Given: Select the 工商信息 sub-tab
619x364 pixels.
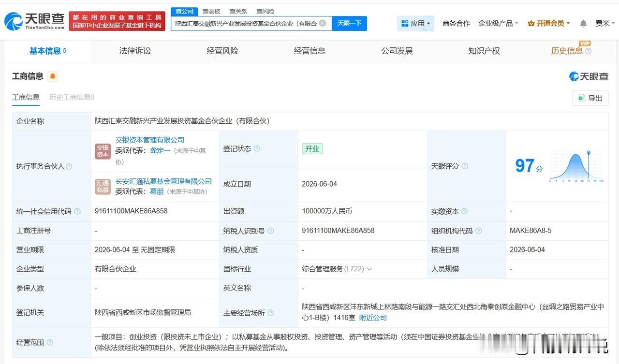Looking at the screenshot, I should point(26,97).
